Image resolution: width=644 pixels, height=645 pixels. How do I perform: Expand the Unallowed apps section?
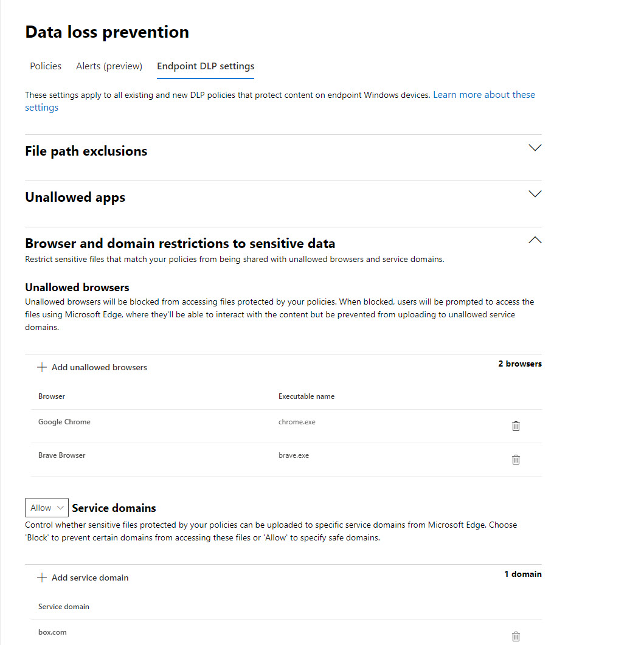pos(535,194)
